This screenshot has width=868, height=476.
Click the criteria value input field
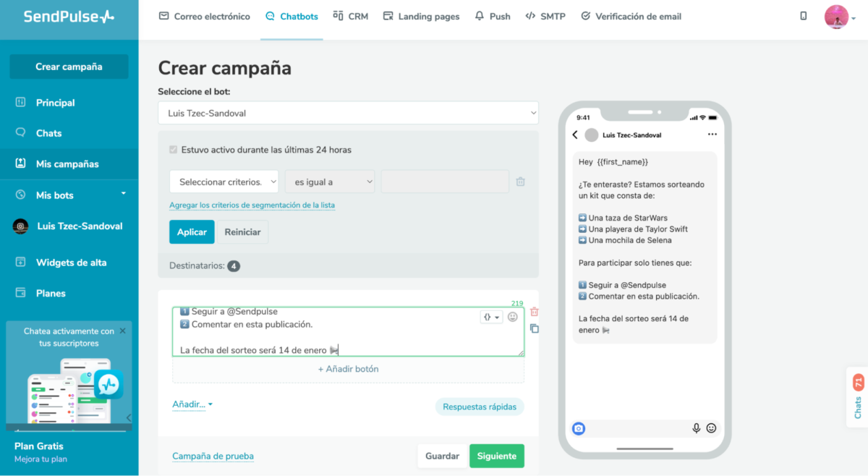click(445, 182)
